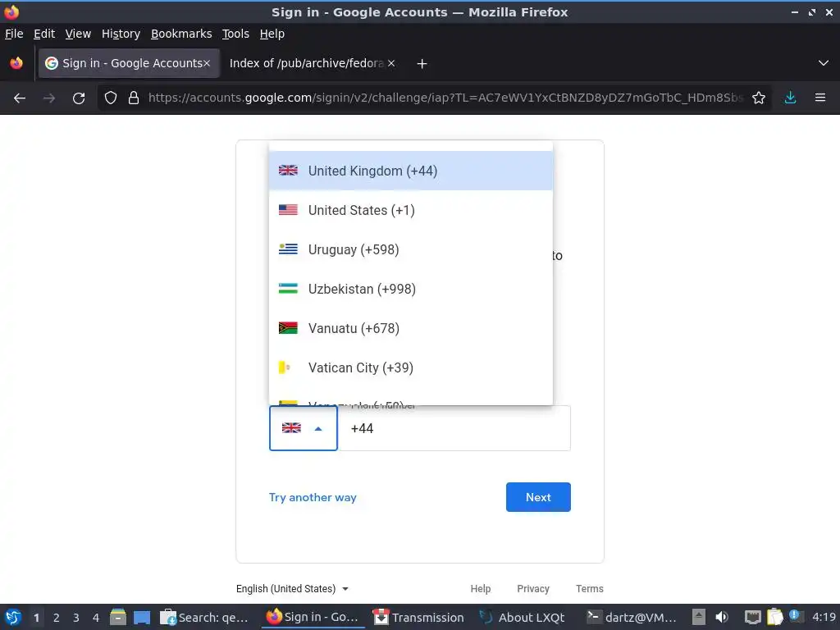
Task: Open the Search package manager taskbar item
Action: (x=204, y=617)
